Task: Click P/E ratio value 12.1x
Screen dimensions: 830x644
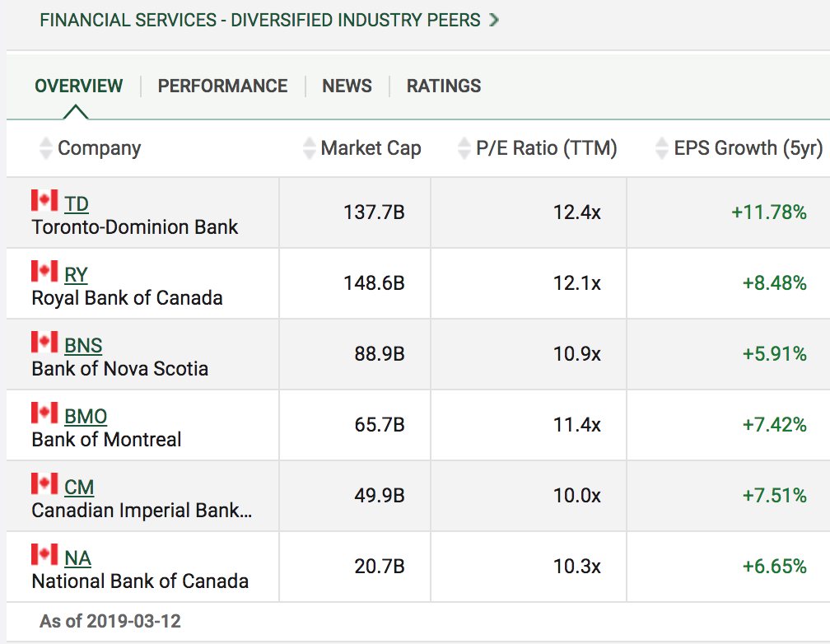Action: (577, 283)
